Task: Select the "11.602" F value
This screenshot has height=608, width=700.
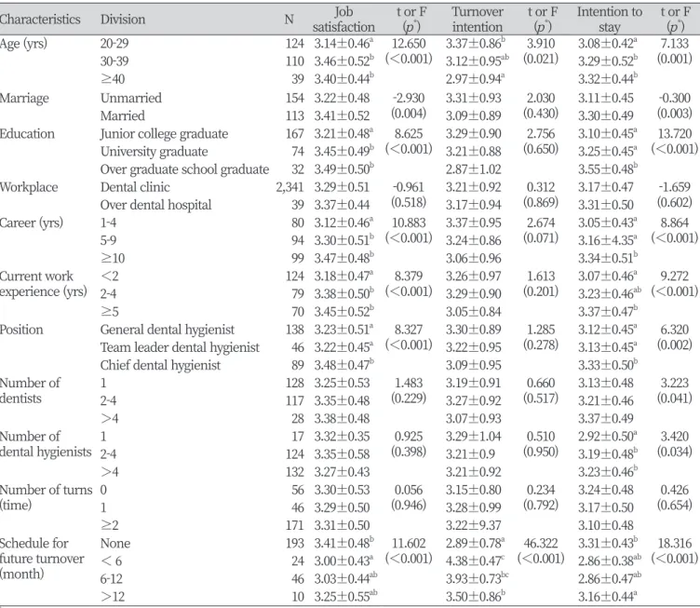Action: coord(409,543)
